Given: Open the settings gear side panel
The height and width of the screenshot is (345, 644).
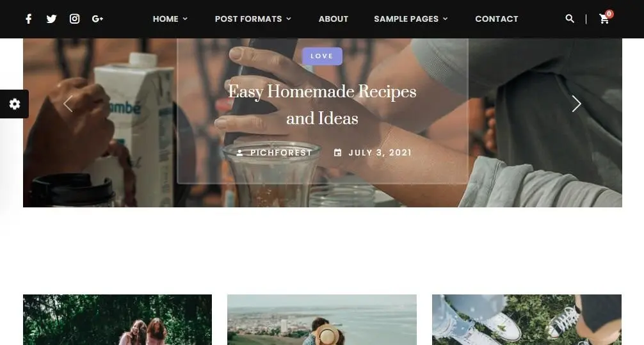Looking at the screenshot, I should pyautogui.click(x=14, y=104).
